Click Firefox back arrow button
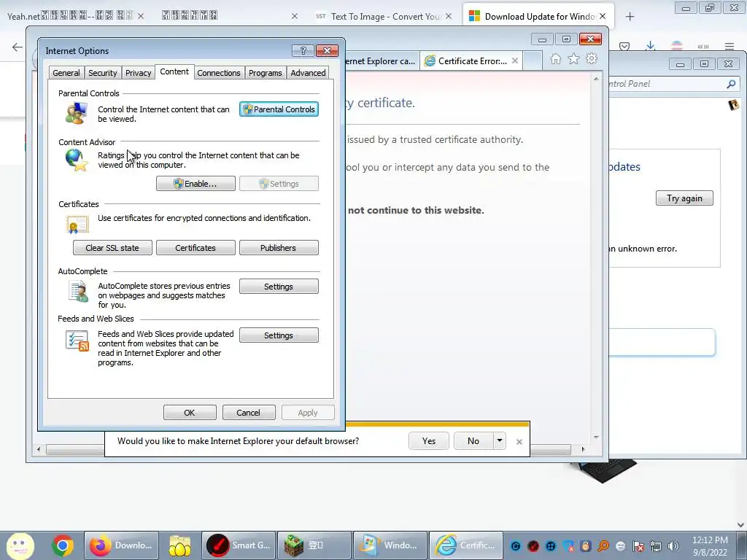747x560 pixels. click(x=18, y=47)
